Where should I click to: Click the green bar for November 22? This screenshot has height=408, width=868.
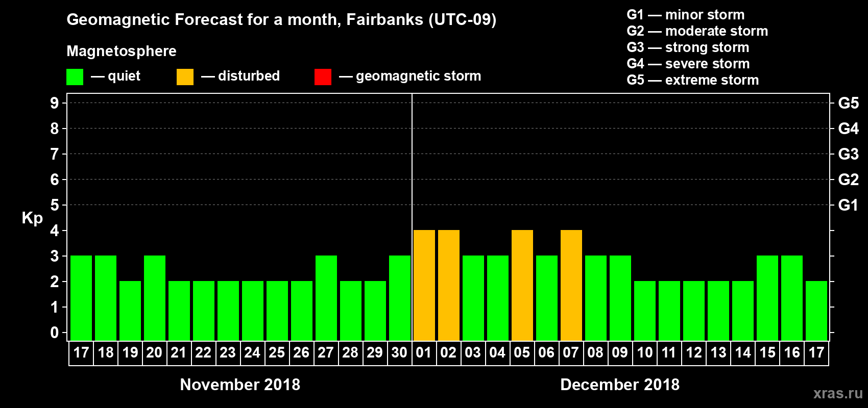[204, 311]
